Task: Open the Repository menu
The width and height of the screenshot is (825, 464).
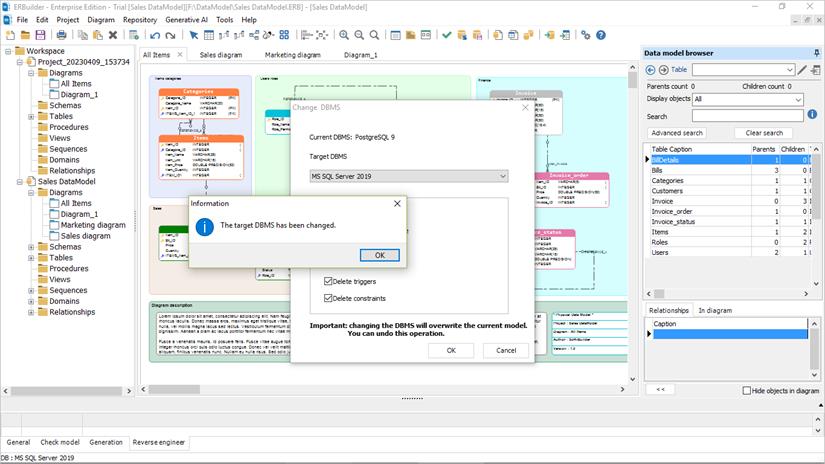Action: pos(140,19)
